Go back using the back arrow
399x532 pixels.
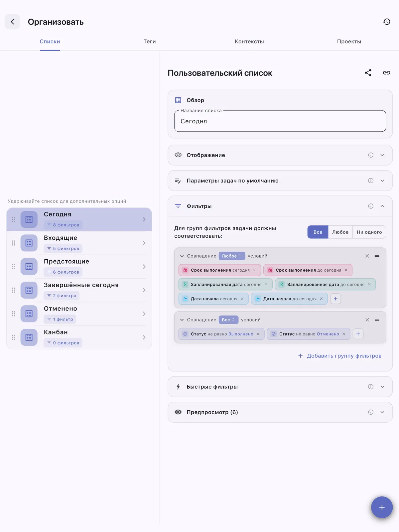(12, 22)
